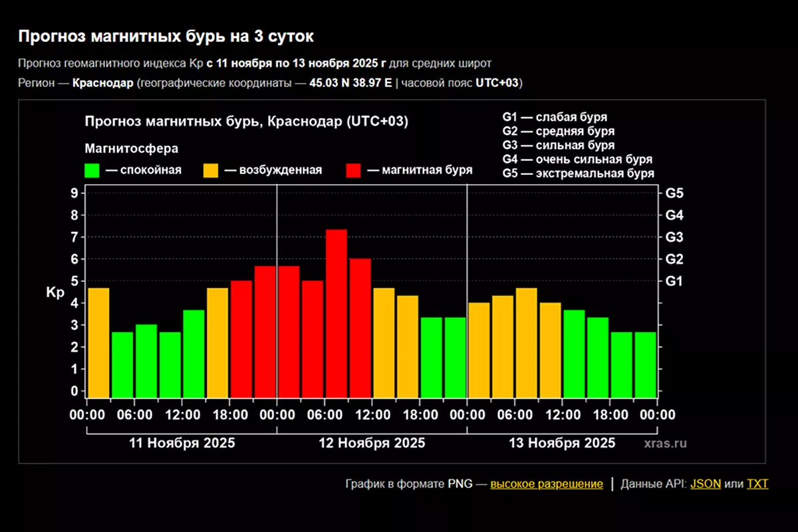This screenshot has height=532, width=798.
Task: Click the red "магнитная буря" legend swatch
Action: 354,170
